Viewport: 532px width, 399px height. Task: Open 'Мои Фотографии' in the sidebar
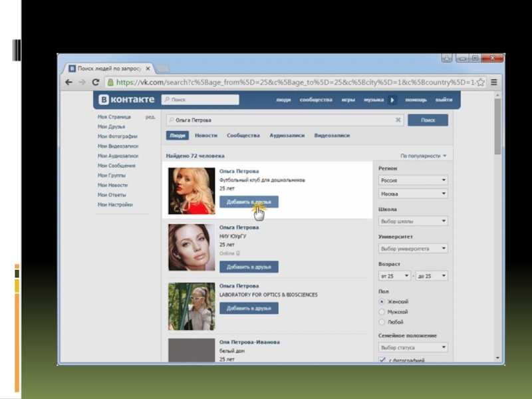pos(118,136)
